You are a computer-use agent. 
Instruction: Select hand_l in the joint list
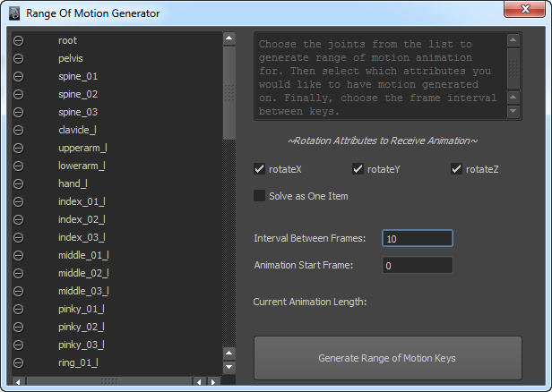(73, 183)
